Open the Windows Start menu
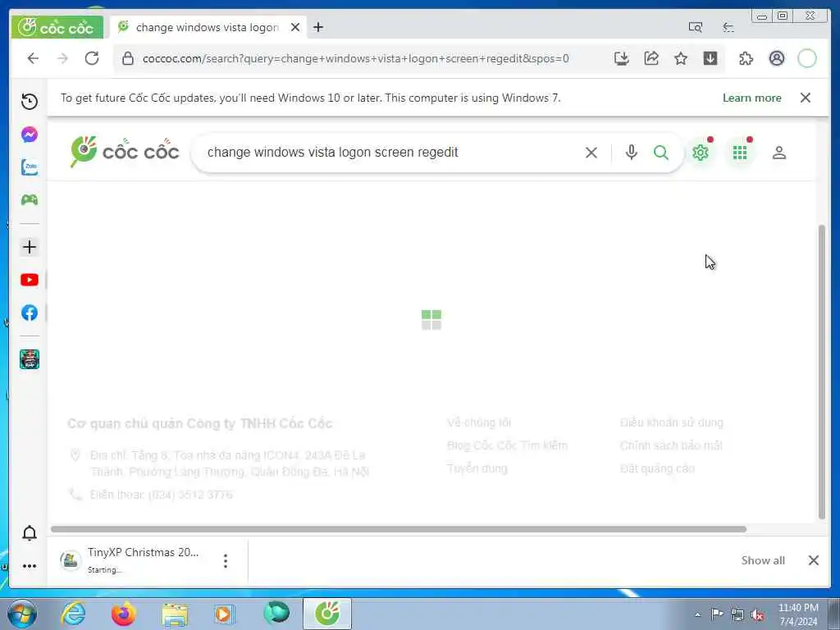840x630 pixels. 21,614
